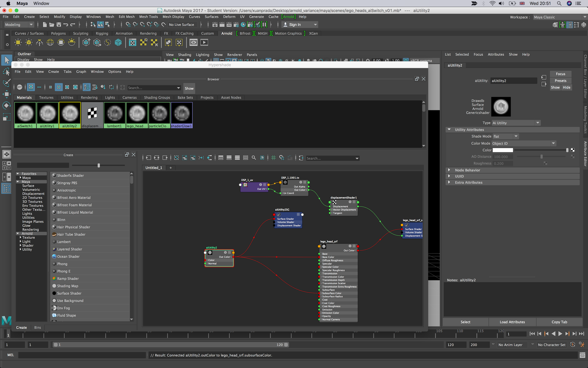
Task: Click the magnifier search icon in graph toolbar
Action: pos(254,158)
